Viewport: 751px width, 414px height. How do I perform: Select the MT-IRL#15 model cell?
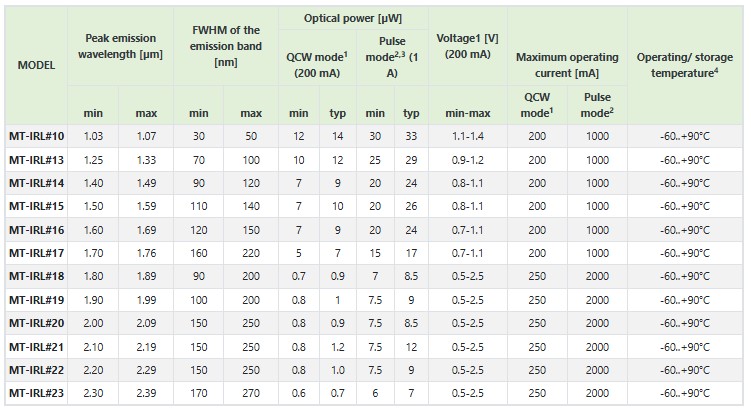36,207
